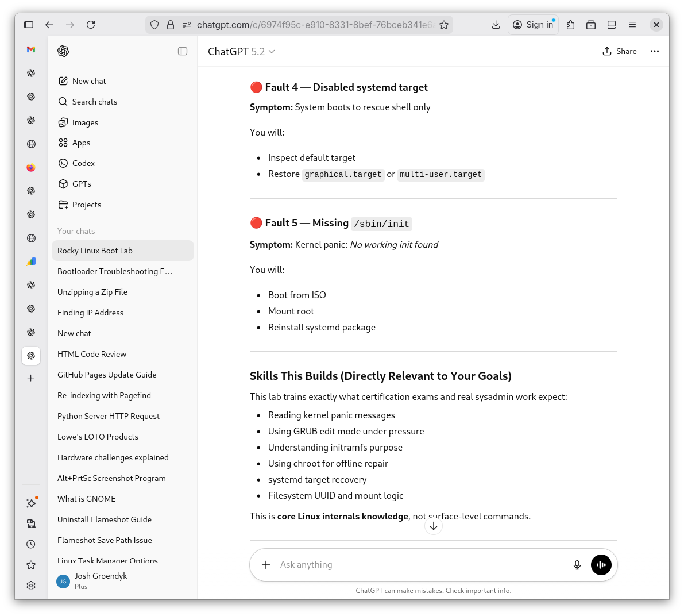Click the microphone dictation icon
Viewport: 684px width, 616px height.
point(577,565)
